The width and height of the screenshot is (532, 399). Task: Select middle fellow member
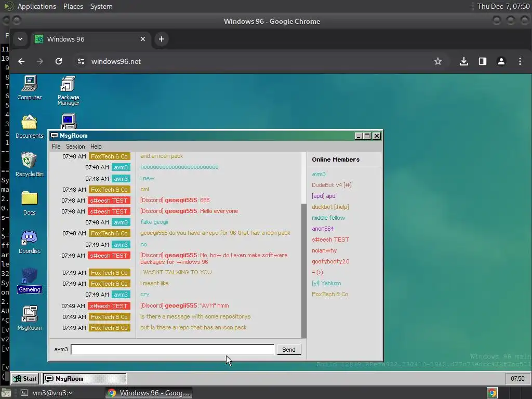click(x=328, y=218)
